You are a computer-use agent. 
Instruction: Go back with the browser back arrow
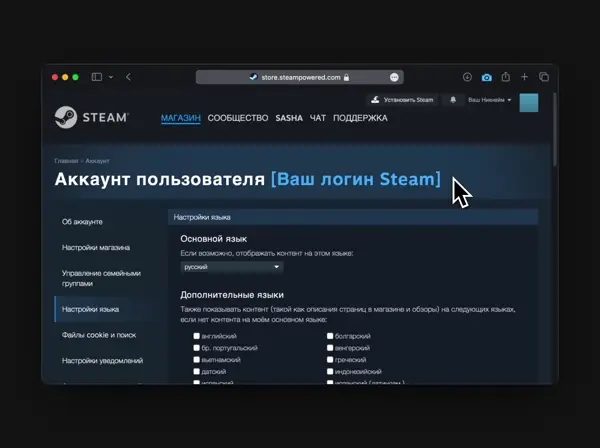pyautogui.click(x=128, y=77)
